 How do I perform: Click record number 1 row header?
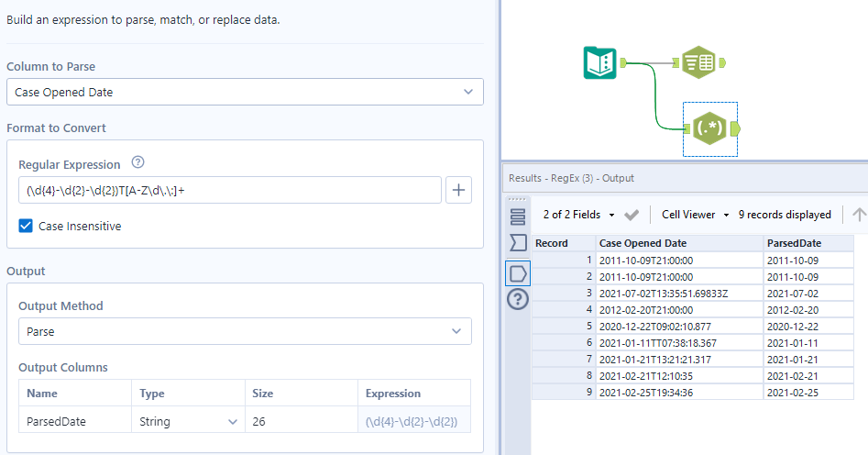(x=564, y=260)
